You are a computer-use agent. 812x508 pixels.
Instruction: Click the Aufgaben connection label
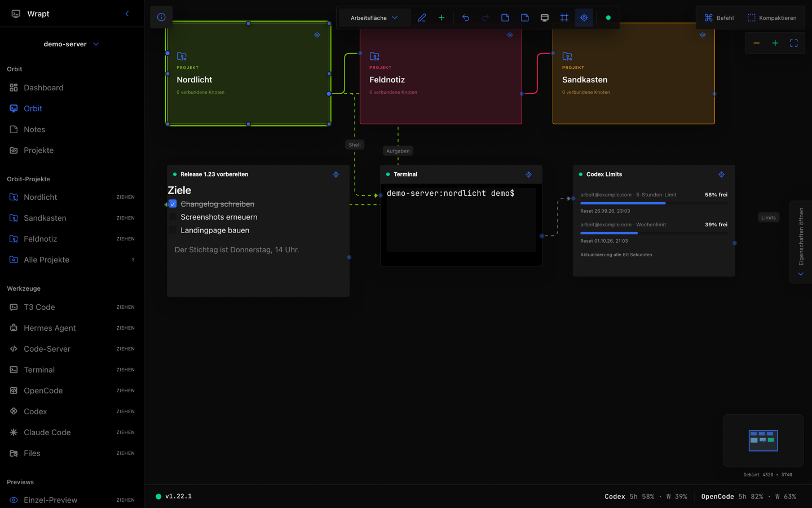[x=398, y=151]
